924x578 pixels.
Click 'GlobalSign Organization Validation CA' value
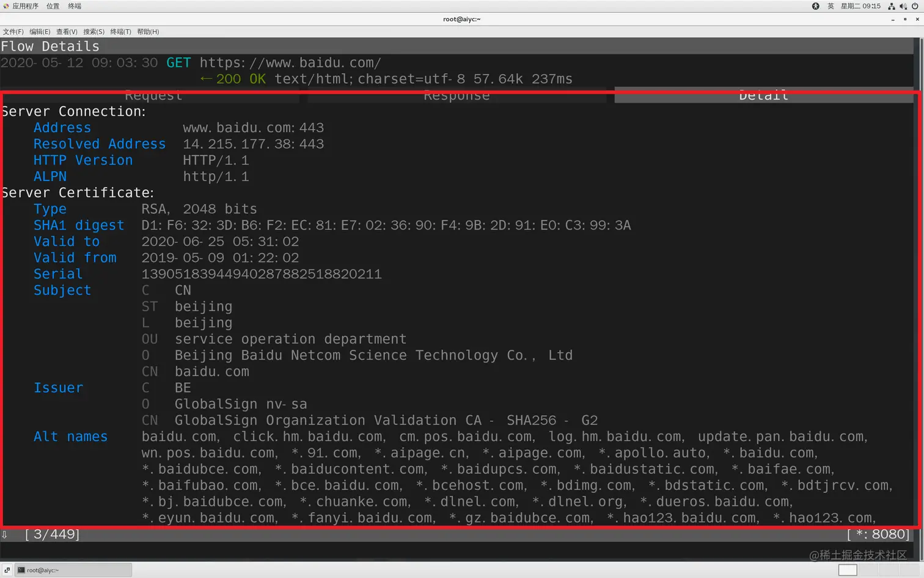(386, 421)
